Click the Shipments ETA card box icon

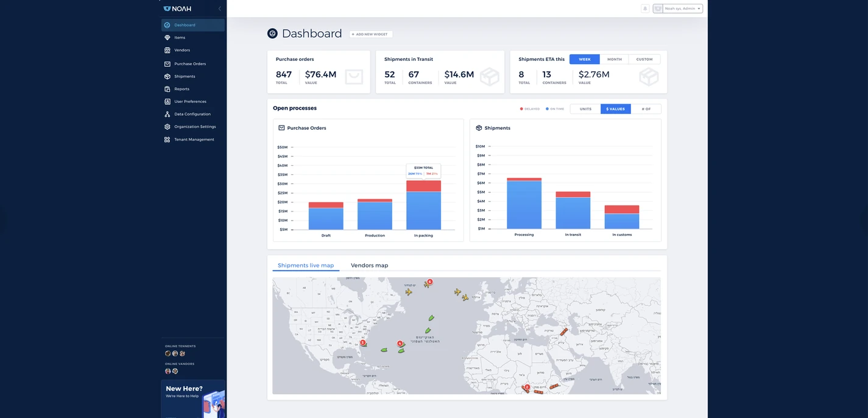pyautogui.click(x=649, y=77)
